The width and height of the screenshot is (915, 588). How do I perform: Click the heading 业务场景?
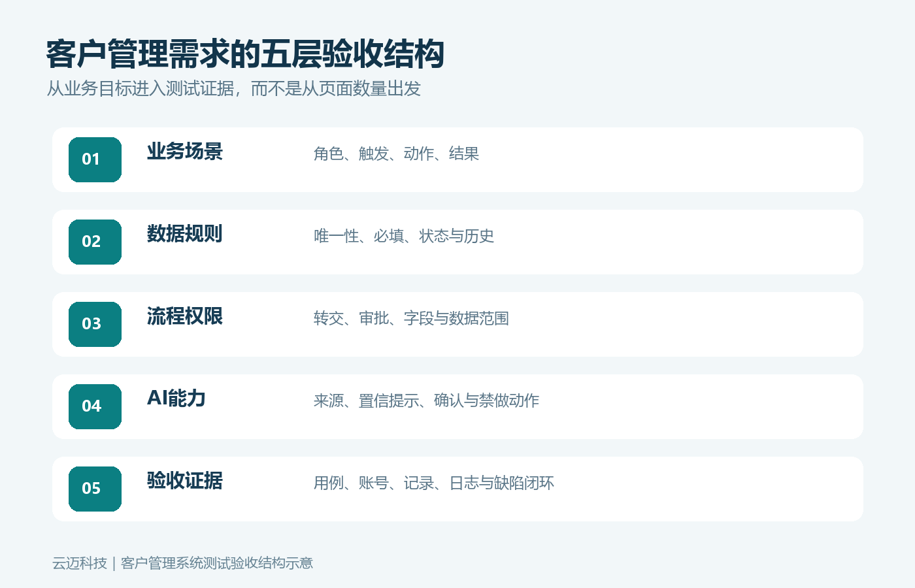(x=185, y=152)
